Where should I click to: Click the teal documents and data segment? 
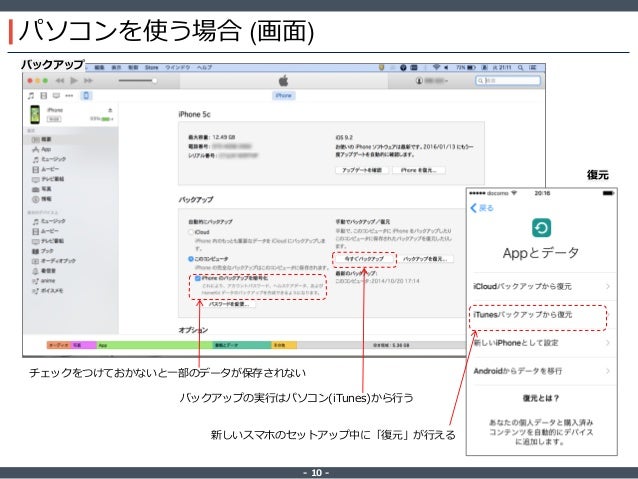[242, 345]
